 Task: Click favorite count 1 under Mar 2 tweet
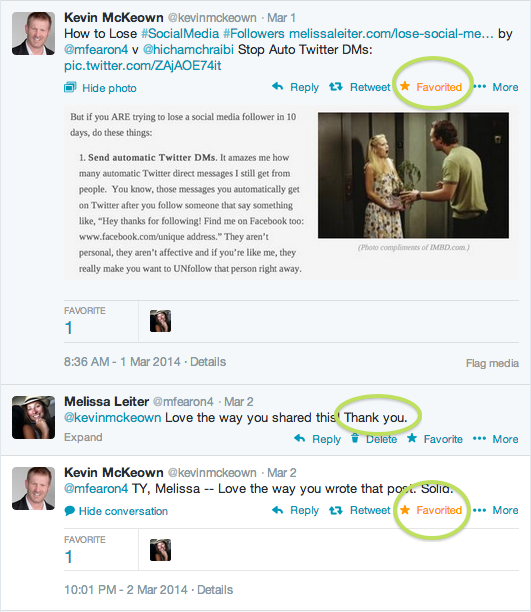68,557
